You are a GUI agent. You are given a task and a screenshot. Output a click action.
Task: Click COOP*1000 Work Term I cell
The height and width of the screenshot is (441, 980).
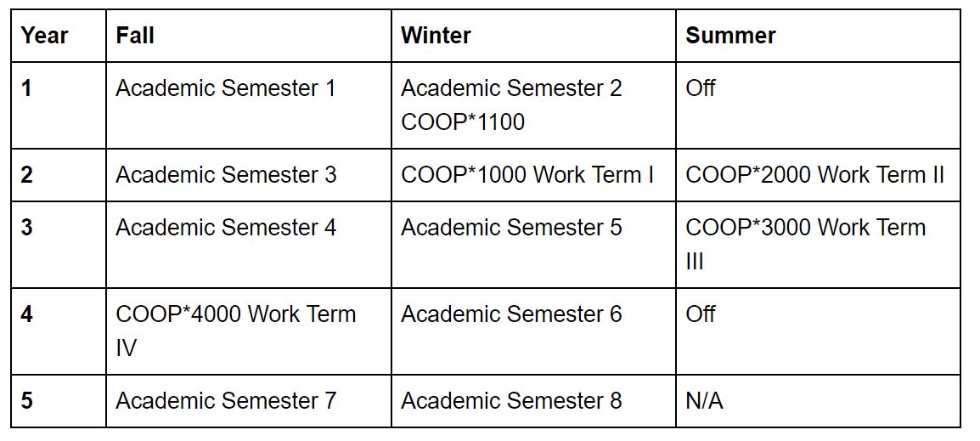click(x=534, y=174)
